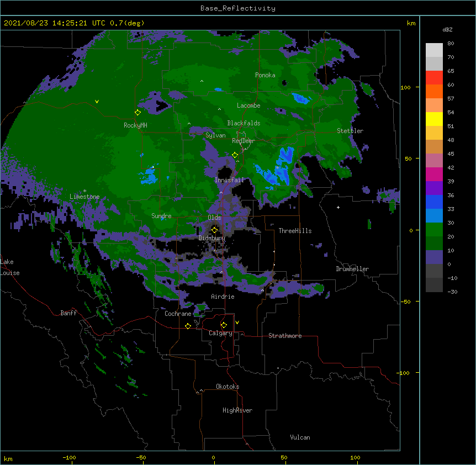Click the HighRiver label
476x465 pixels.
tap(237, 410)
